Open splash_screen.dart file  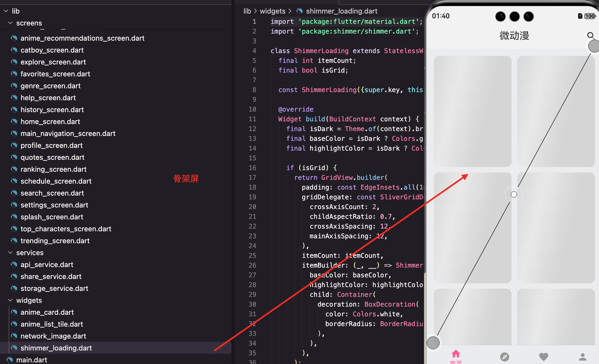(x=52, y=217)
